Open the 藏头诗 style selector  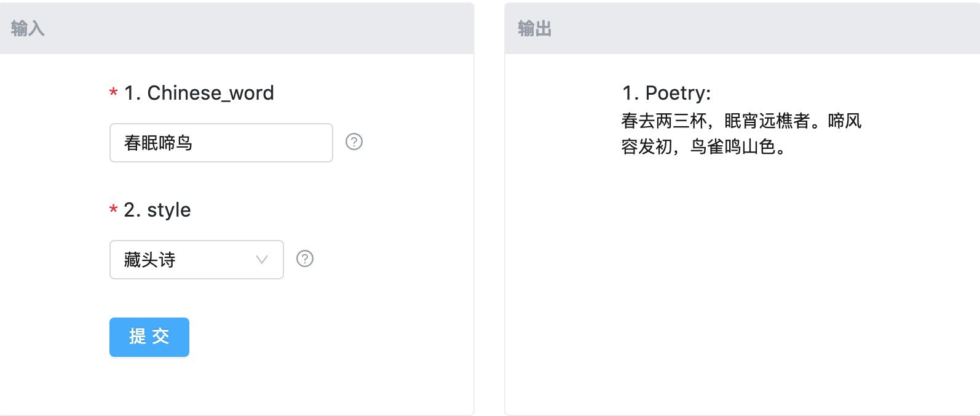point(196,260)
